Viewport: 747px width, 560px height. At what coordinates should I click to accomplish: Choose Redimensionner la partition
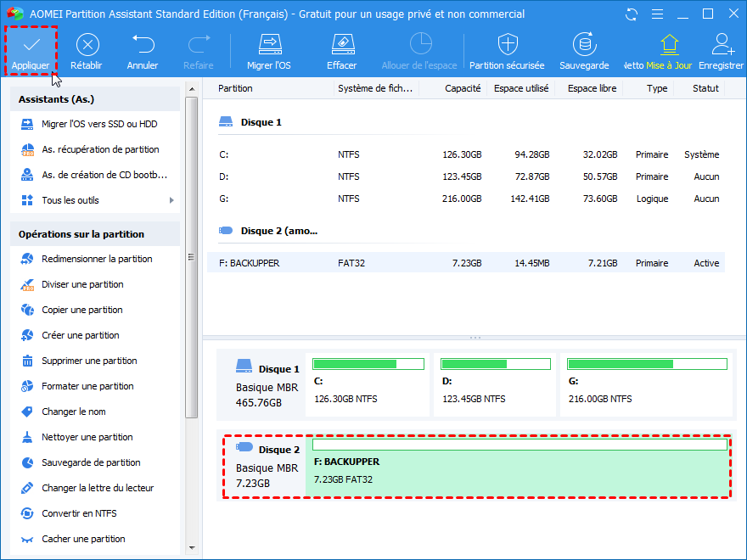coord(97,259)
